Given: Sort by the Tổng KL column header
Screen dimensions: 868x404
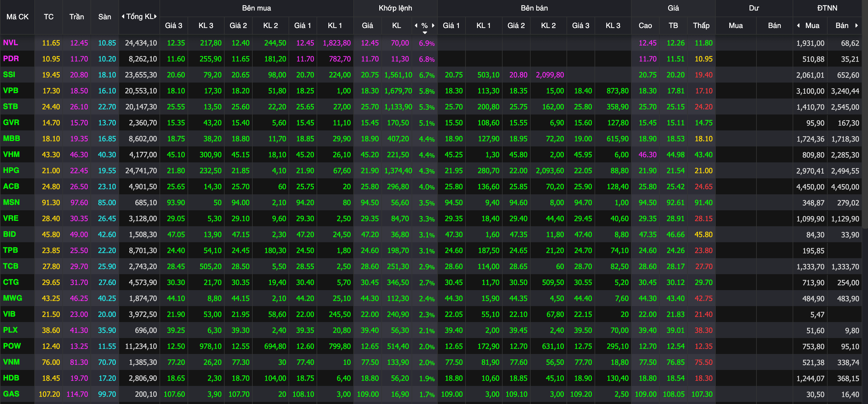Looking at the screenshot, I should tap(140, 17).
